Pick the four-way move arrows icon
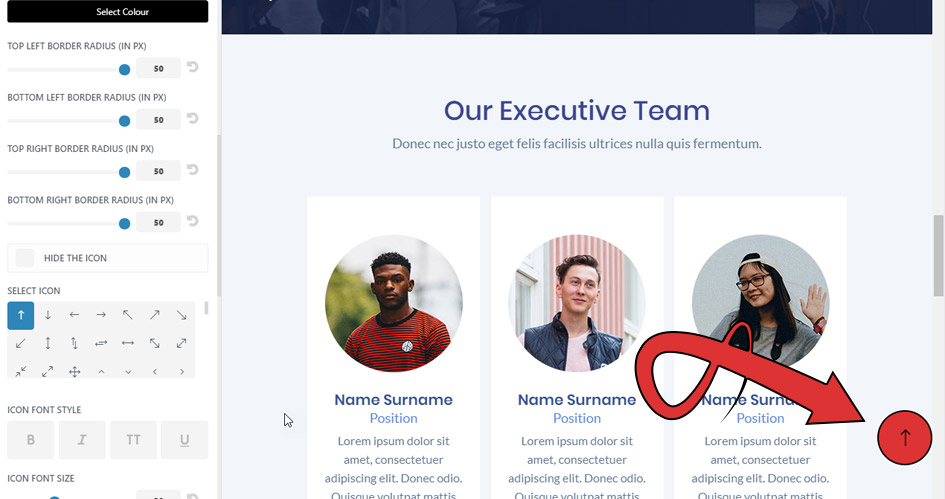The height and width of the screenshot is (499, 945). (x=74, y=372)
